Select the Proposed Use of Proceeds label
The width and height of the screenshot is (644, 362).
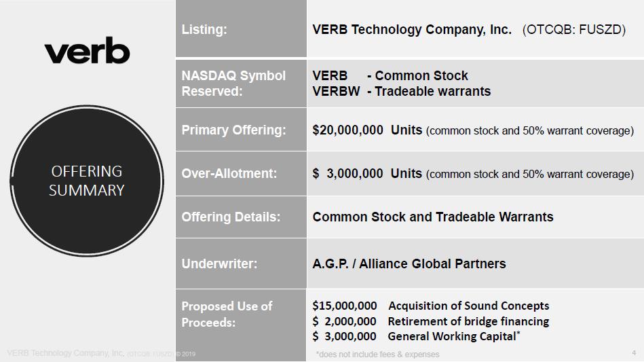[x=227, y=314]
